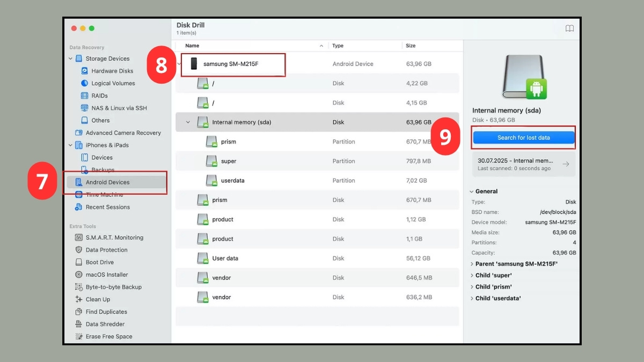Open NAS & Linux via SSH icon

tap(84, 108)
